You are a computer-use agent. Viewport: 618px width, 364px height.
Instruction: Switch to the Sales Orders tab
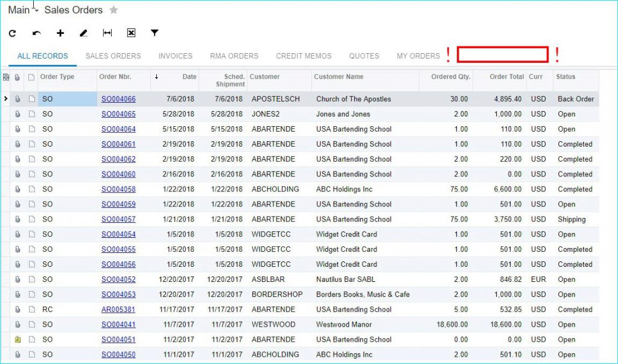pos(113,56)
